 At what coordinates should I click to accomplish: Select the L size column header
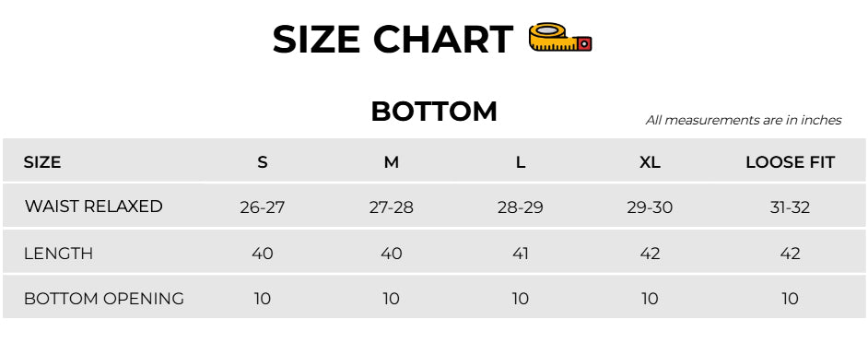pyautogui.click(x=521, y=162)
